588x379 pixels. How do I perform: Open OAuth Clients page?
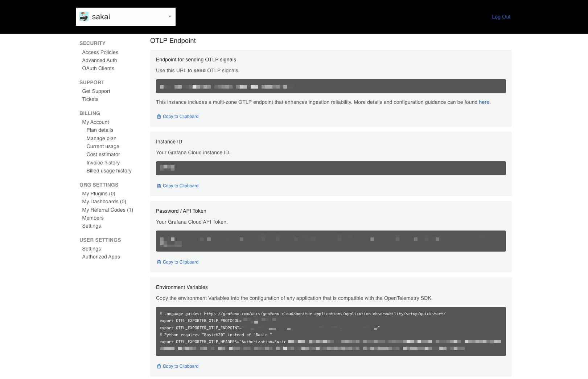pyautogui.click(x=98, y=68)
